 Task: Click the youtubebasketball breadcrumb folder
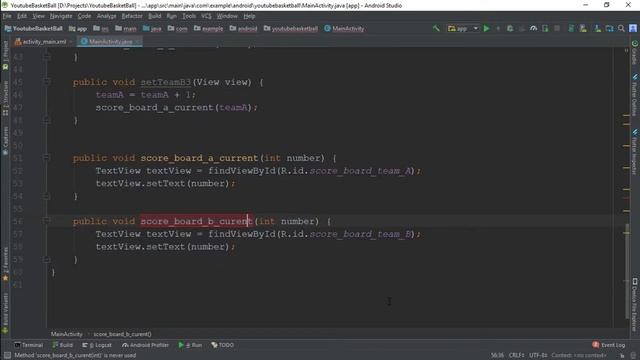291,29
